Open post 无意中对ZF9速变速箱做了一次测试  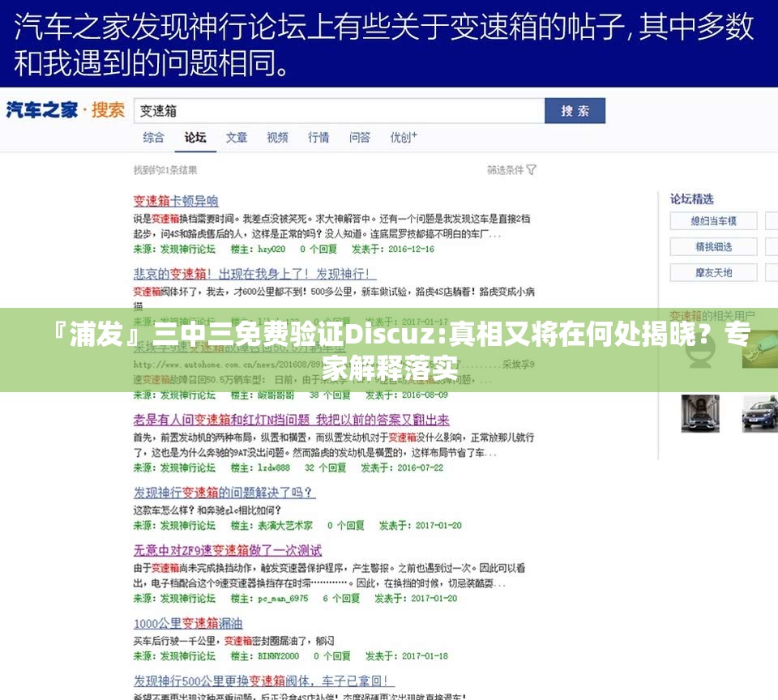pyautogui.click(x=228, y=550)
